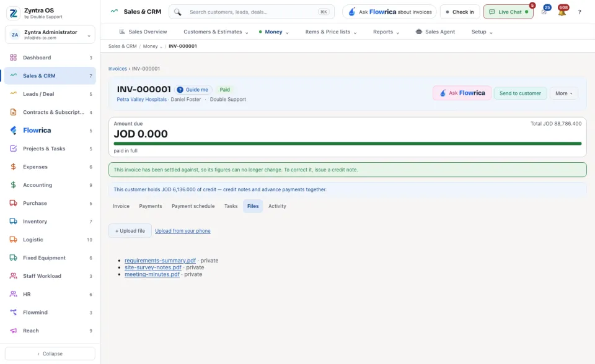Click the Flowrica sidebar flame icon
This screenshot has width=595, height=364.
(13, 131)
